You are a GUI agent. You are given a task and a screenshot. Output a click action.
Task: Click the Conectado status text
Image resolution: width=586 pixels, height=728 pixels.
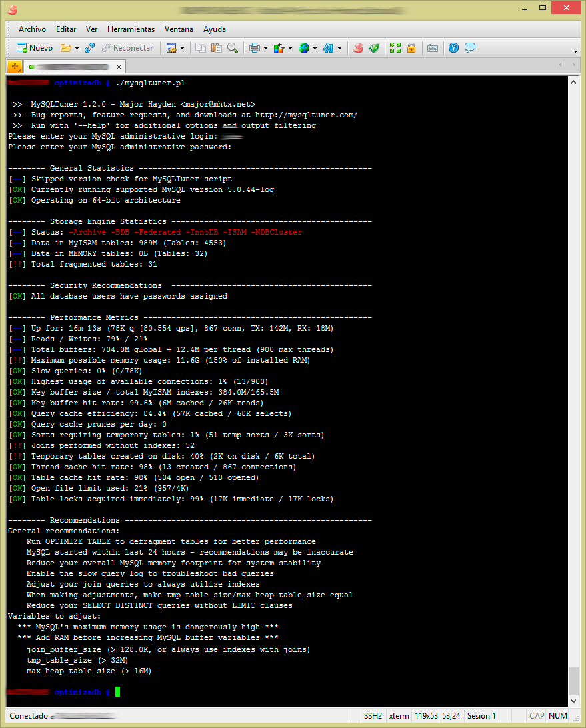coord(28,715)
